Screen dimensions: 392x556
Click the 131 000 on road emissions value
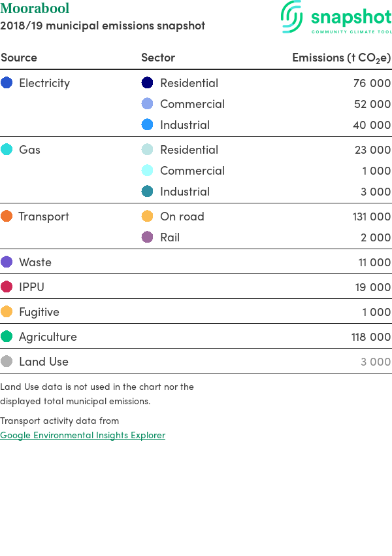(x=372, y=217)
